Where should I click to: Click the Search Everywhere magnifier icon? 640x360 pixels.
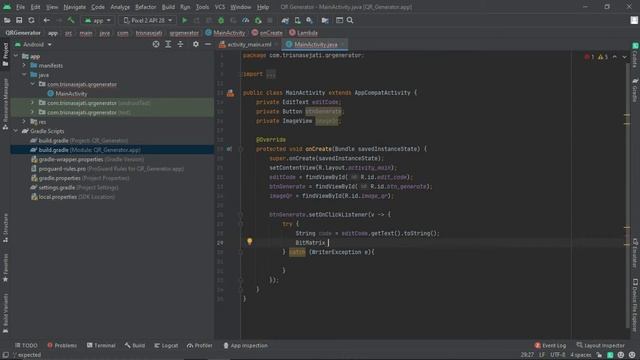tap(350, 20)
